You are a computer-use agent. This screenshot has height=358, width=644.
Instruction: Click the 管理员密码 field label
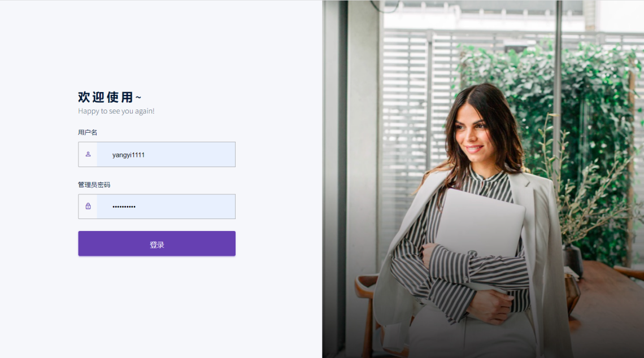[94, 185]
